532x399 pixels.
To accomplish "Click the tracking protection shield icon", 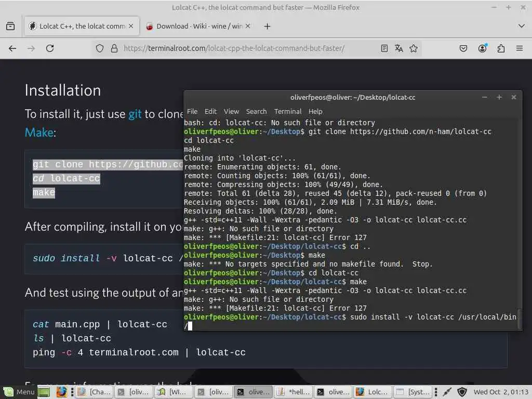I will tap(99, 48).
